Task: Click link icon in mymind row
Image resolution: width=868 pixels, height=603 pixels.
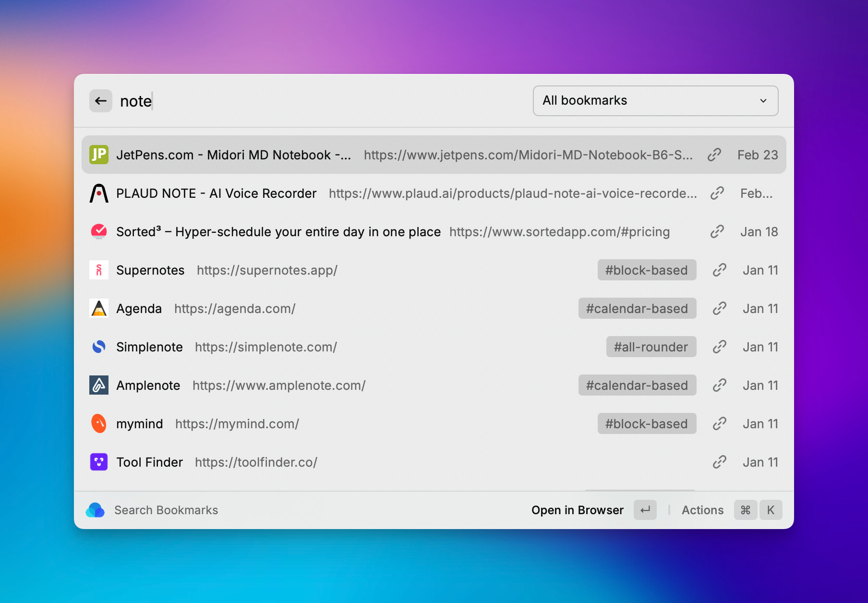Action: coord(720,423)
